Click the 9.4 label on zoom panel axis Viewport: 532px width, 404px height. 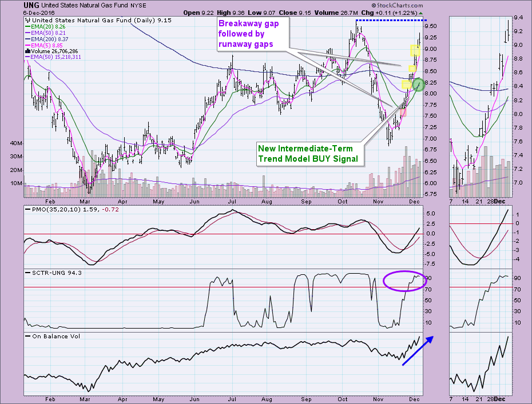pyautogui.click(x=518, y=18)
